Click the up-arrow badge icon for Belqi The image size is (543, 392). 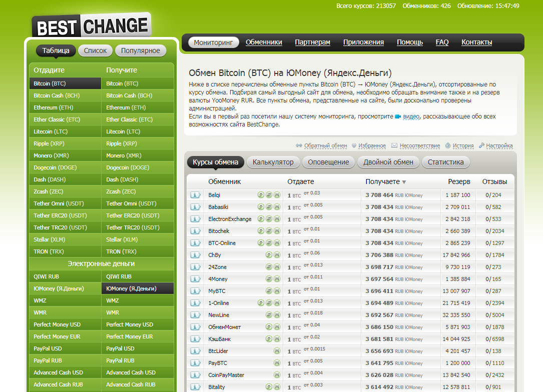[261, 195]
